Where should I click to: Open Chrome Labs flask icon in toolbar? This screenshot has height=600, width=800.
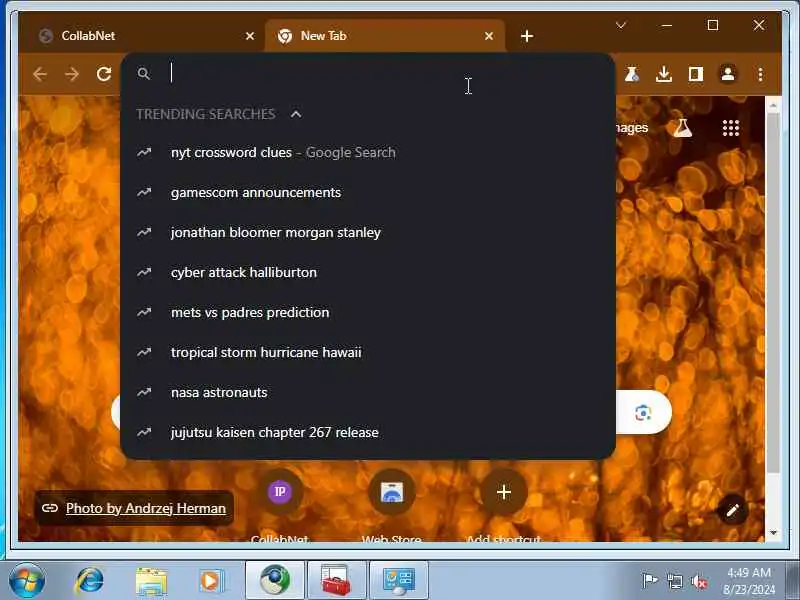[632, 74]
